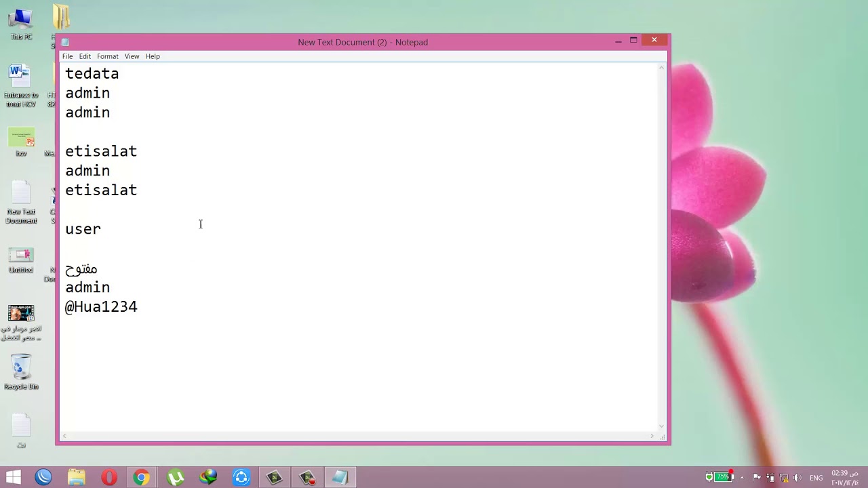Switch to the Camtasia recorder taskbar icon
Image resolution: width=868 pixels, height=488 pixels.
tap(307, 477)
